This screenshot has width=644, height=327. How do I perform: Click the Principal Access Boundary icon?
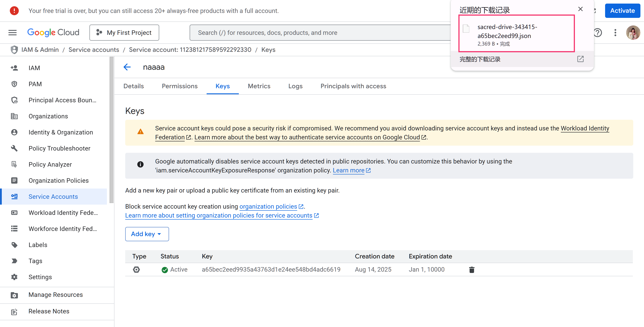(x=14, y=100)
